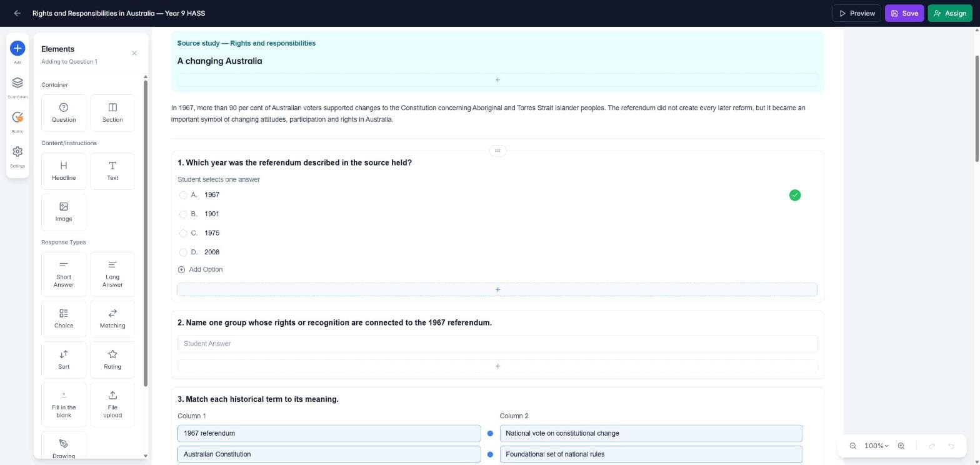Click the Preview button
The height and width of the screenshot is (465, 980).
(x=857, y=13)
